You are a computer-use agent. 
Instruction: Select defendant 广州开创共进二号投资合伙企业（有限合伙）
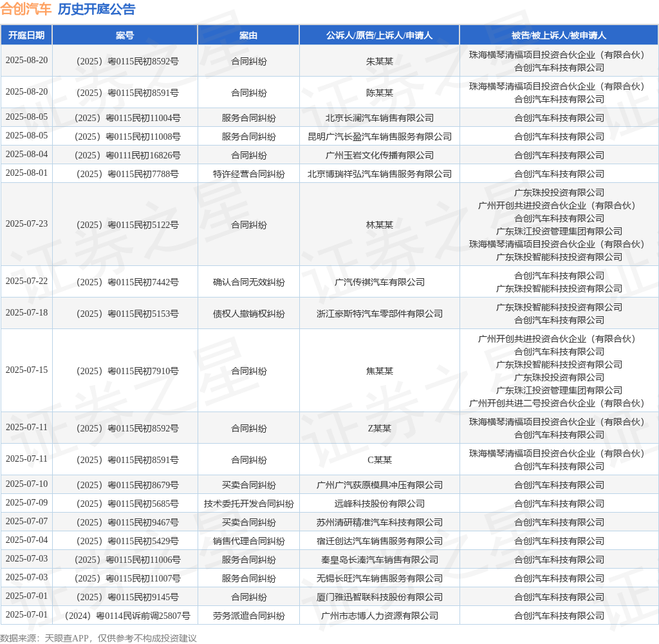click(x=557, y=403)
